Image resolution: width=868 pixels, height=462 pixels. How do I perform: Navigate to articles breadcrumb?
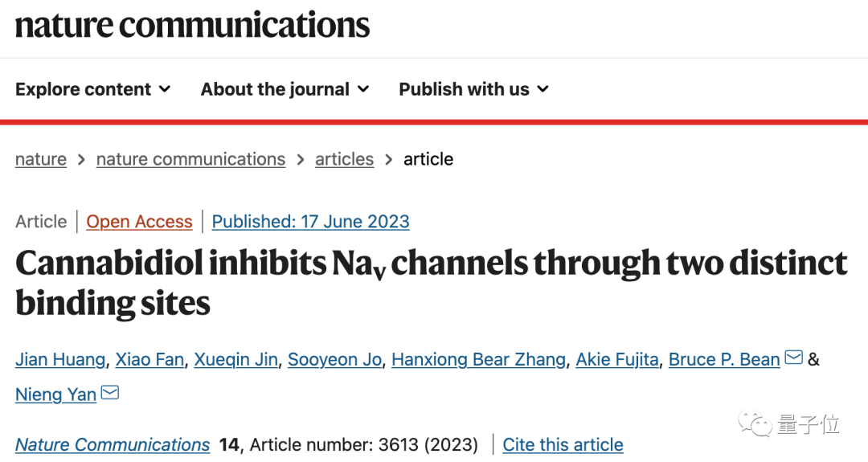point(344,159)
